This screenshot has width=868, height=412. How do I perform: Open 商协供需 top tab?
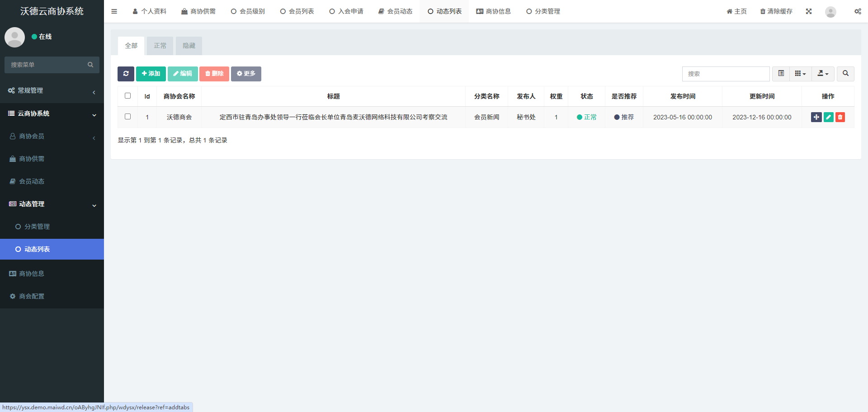198,11
